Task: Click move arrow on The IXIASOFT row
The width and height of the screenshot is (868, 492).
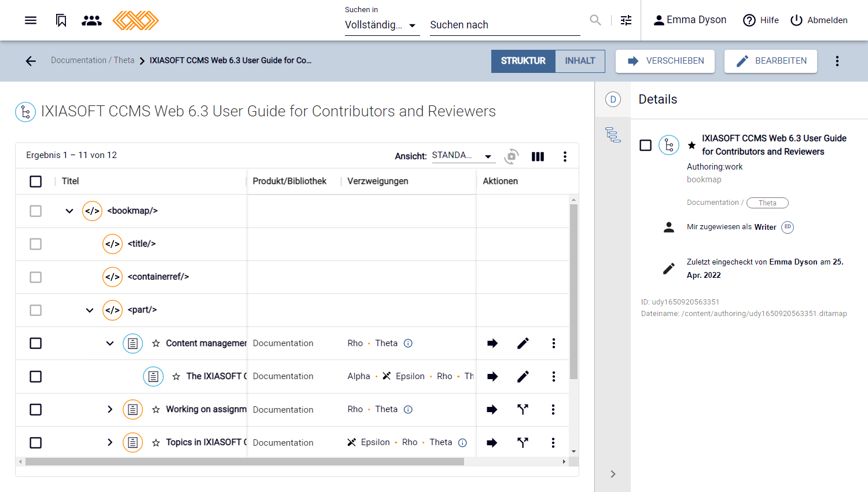Action: coord(492,377)
